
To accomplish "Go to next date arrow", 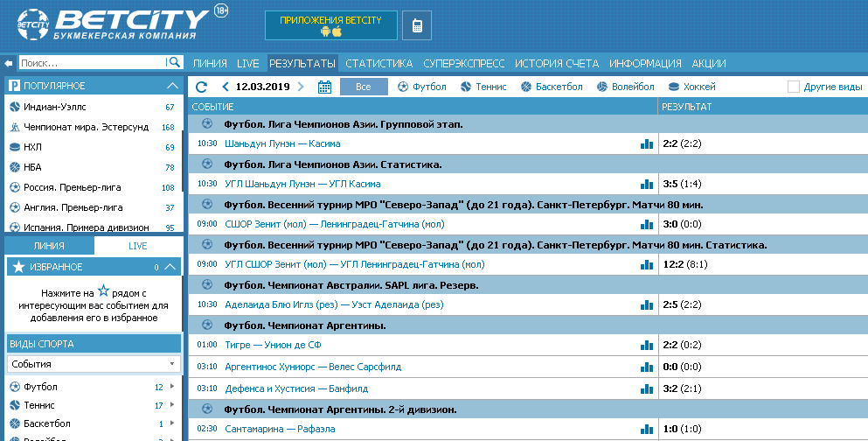I will tap(301, 87).
